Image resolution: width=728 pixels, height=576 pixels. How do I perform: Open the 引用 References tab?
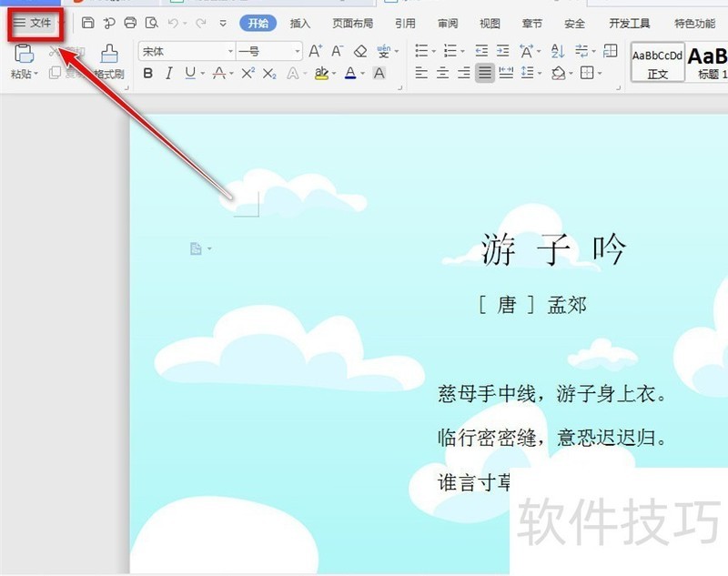coord(405,24)
